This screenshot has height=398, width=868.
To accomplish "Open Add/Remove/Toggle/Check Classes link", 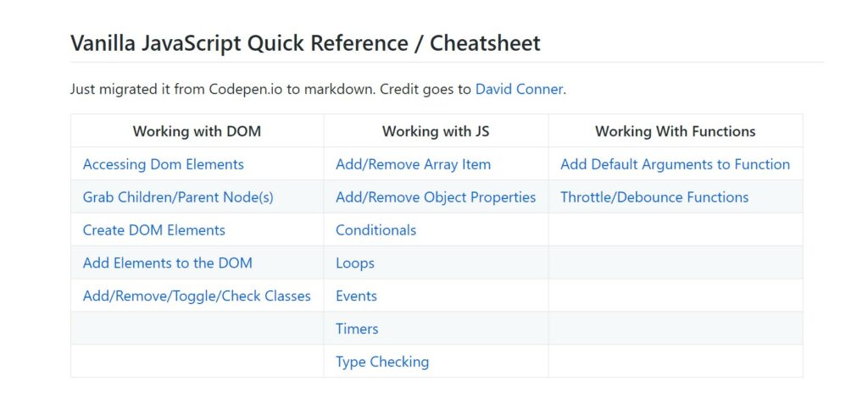I will click(197, 296).
